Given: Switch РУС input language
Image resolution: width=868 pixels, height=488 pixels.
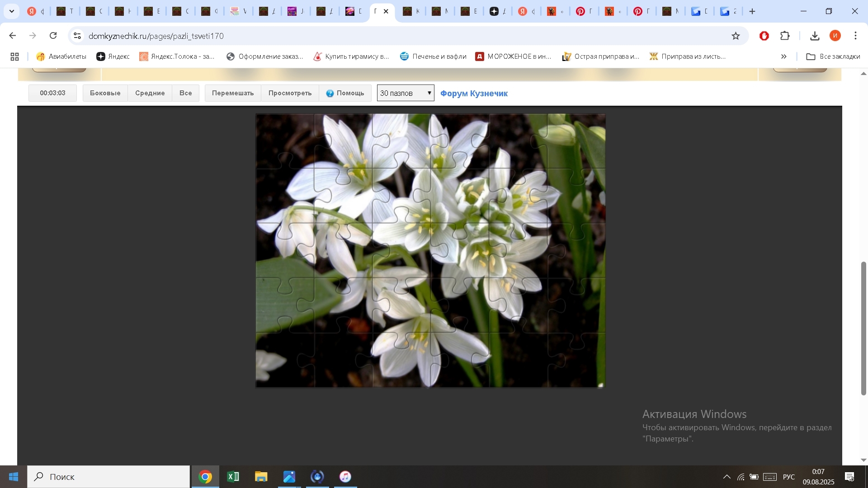Looking at the screenshot, I should coord(789,477).
